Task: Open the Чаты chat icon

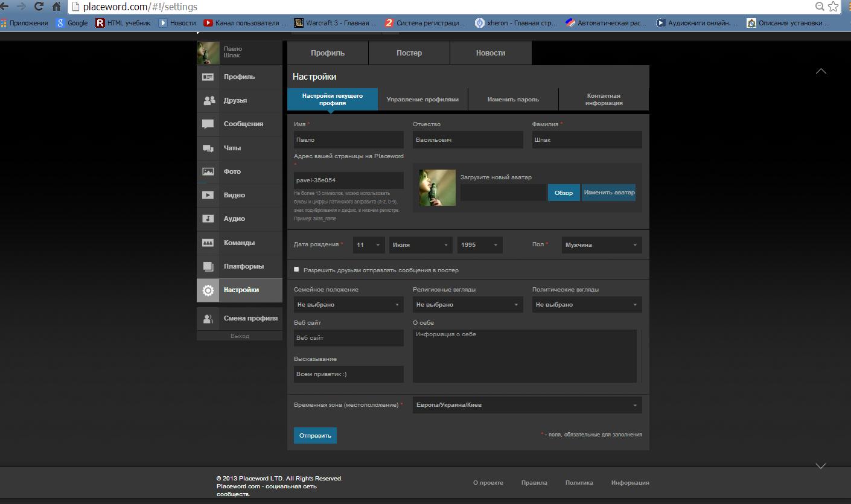Action: (208, 148)
